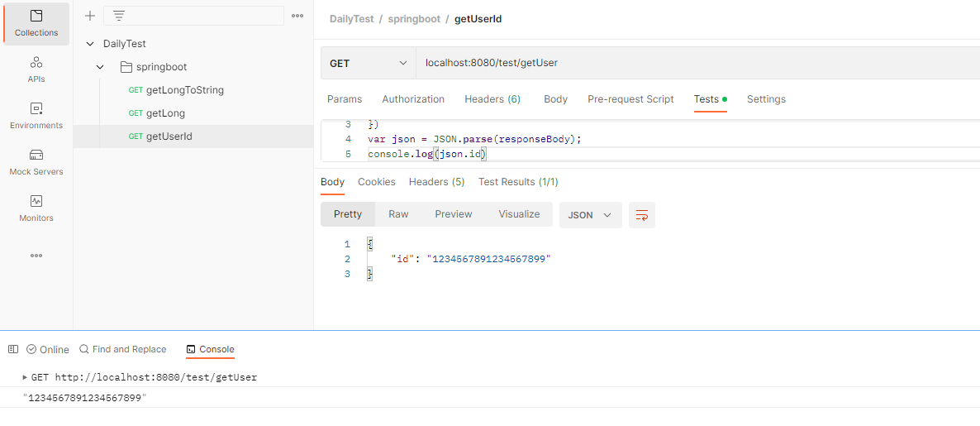Open the Environments sidebar section
Screen dimensions: 980x426
(36, 116)
